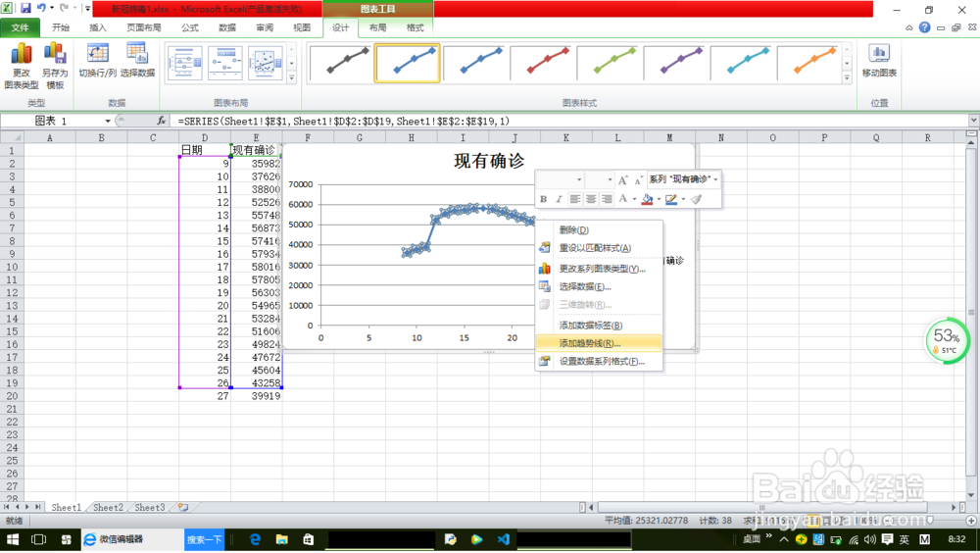Image resolution: width=980 pixels, height=553 pixels.
Task: Open the Data ribbon tab
Action: [x=227, y=27]
